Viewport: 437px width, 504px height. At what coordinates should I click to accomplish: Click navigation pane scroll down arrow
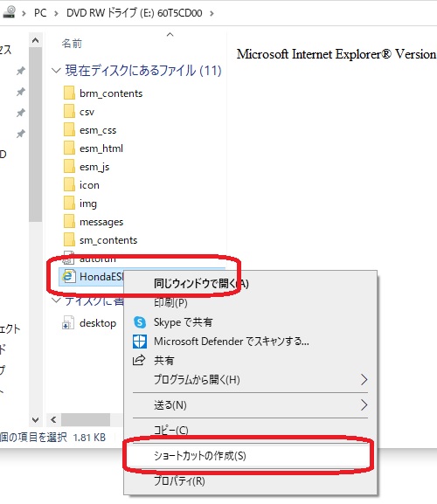click(x=35, y=420)
